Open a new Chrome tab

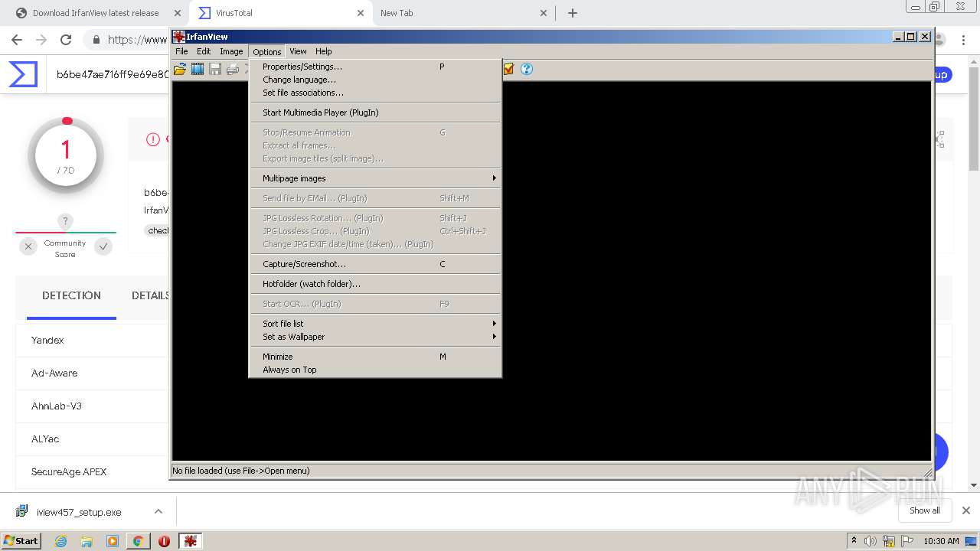(572, 13)
